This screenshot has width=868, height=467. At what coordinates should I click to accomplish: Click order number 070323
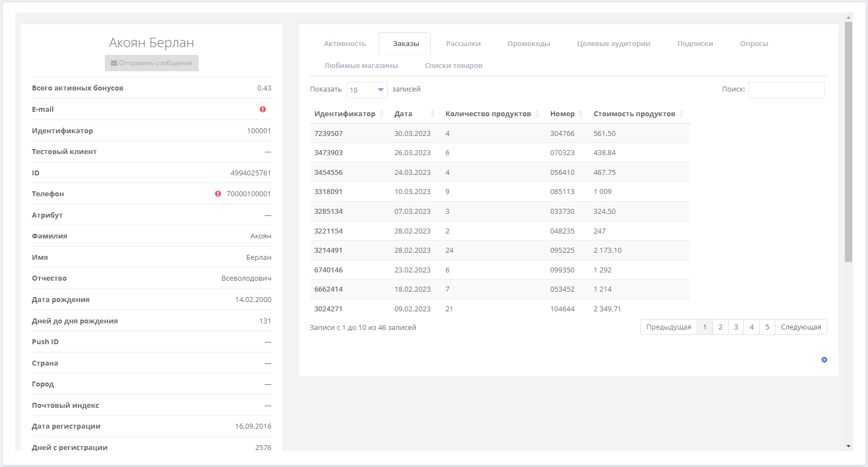pos(562,153)
